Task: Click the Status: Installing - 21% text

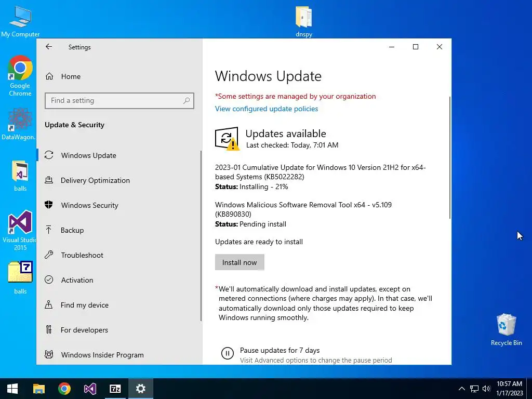Action: point(251,187)
